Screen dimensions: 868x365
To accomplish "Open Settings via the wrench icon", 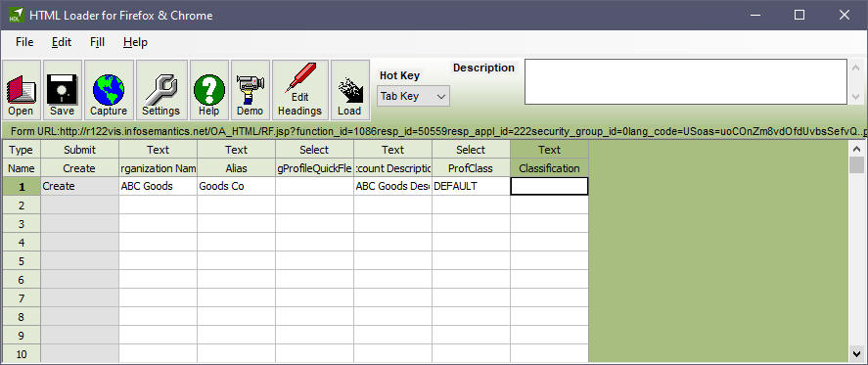I will coord(161,90).
